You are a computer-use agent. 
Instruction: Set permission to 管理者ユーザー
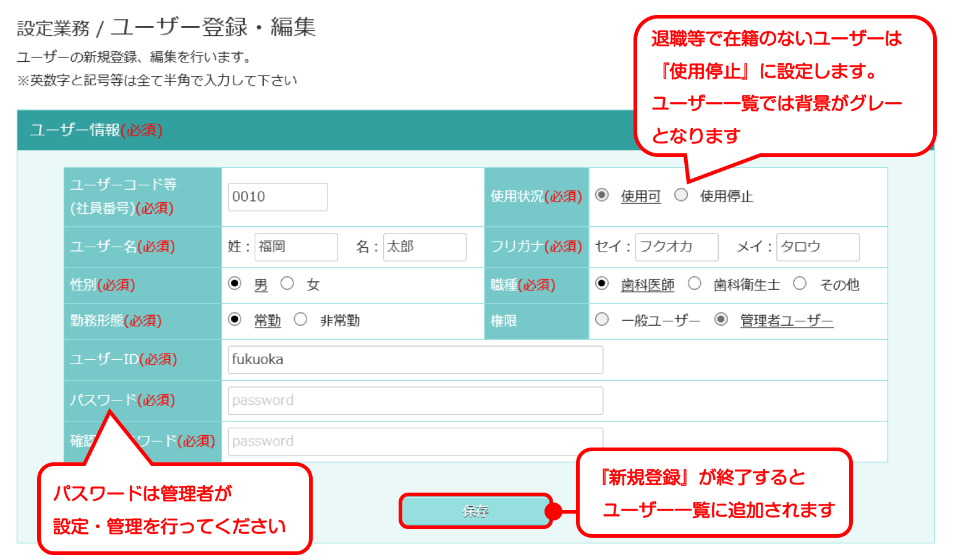(x=721, y=320)
